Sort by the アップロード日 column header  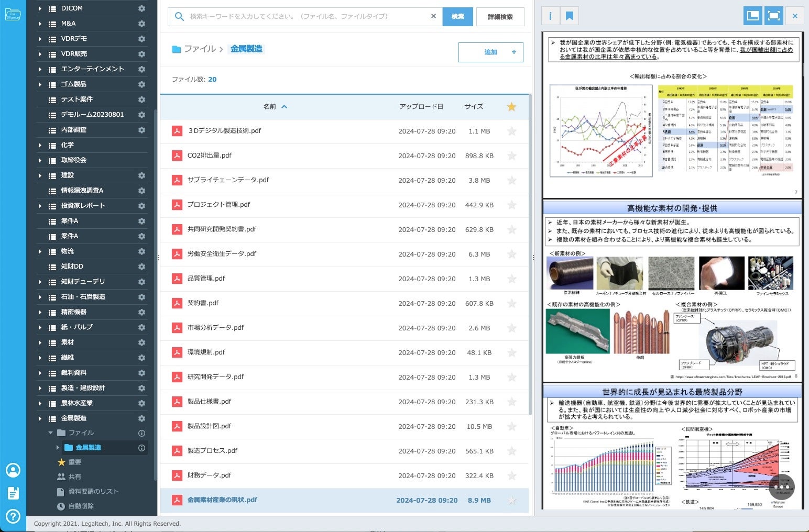(x=421, y=107)
